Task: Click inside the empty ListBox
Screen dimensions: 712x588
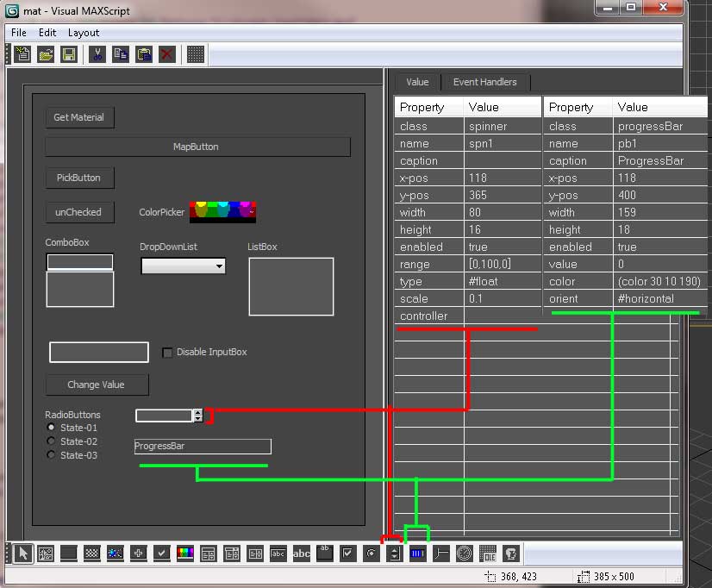Action: pyautogui.click(x=291, y=286)
